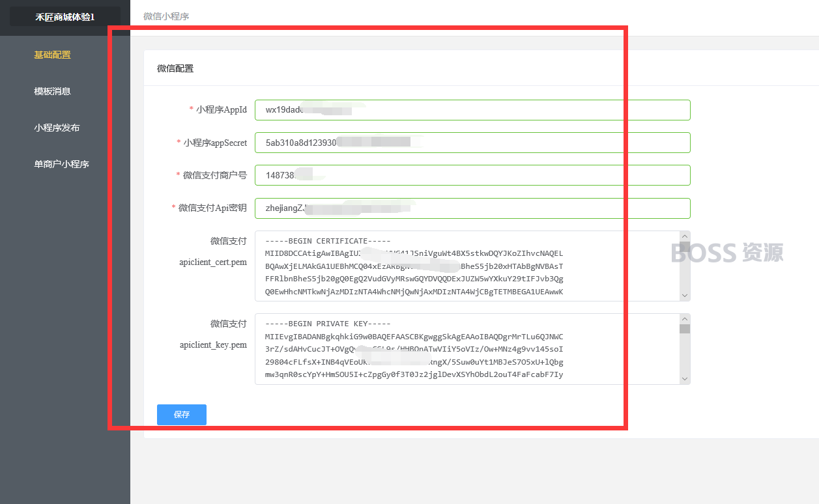This screenshot has height=504, width=819.
Task: Click the apiclient_cert.pem scrollbar thumb
Action: click(x=685, y=246)
